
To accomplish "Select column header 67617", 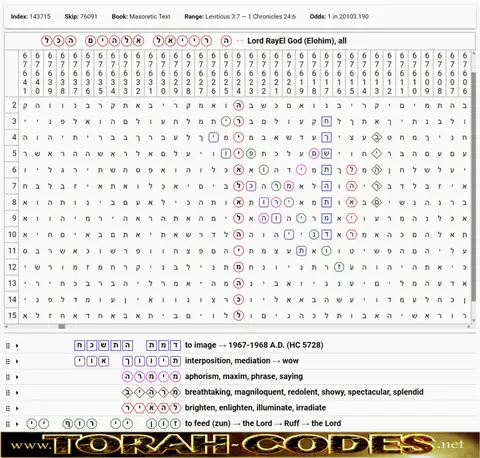I will pos(326,73).
